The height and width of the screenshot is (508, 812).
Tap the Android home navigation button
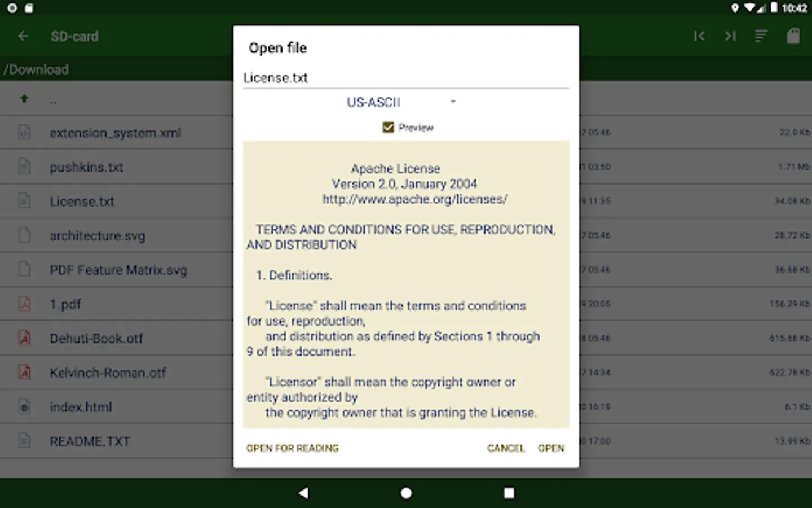pos(406,493)
